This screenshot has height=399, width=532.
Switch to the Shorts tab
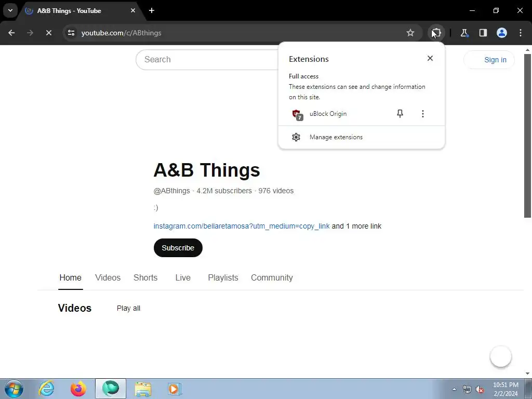(x=145, y=277)
